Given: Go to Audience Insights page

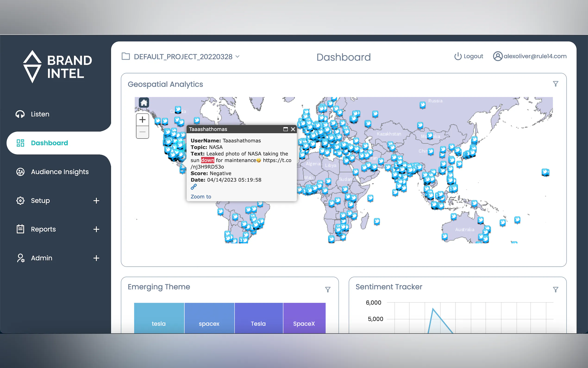Looking at the screenshot, I should click(59, 172).
